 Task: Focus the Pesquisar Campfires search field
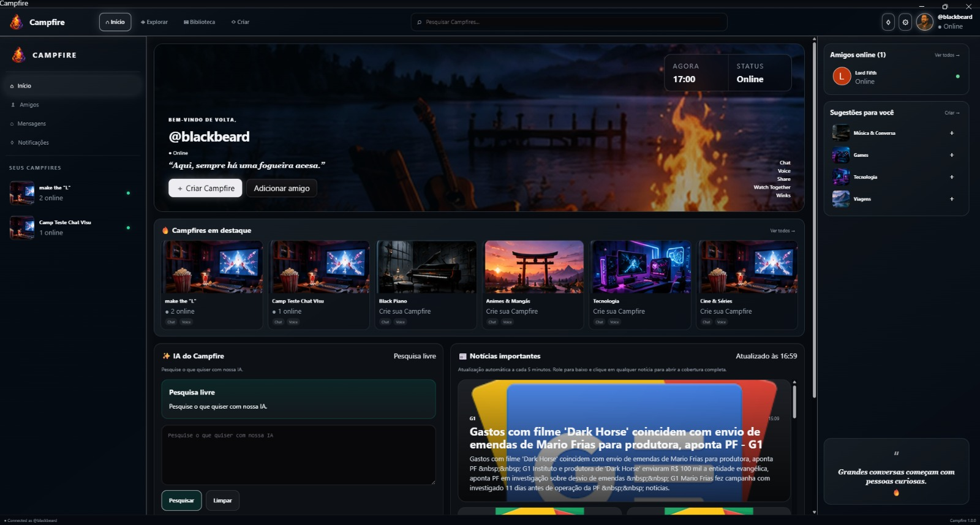pyautogui.click(x=569, y=22)
